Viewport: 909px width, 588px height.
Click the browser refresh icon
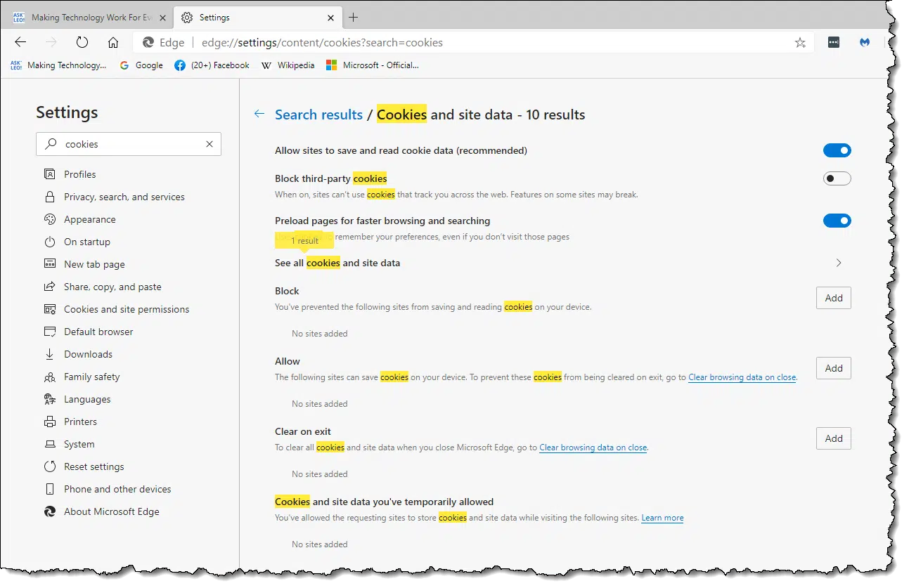click(82, 42)
